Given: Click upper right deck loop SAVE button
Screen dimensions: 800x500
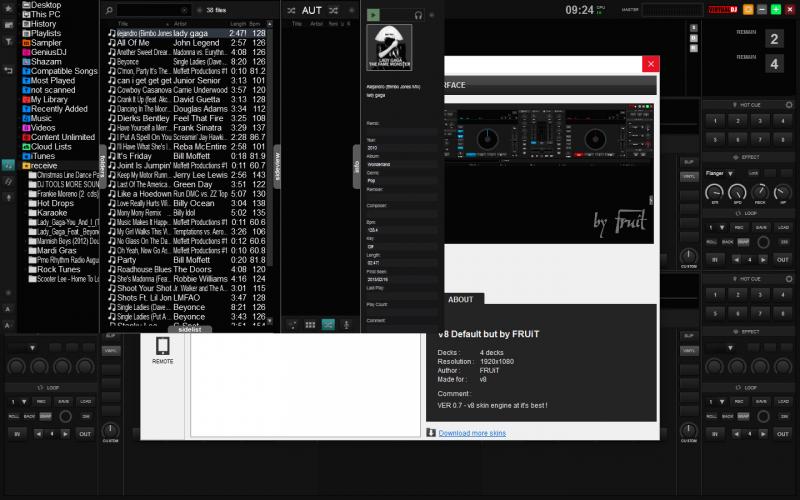Looking at the screenshot, I should [761, 228].
